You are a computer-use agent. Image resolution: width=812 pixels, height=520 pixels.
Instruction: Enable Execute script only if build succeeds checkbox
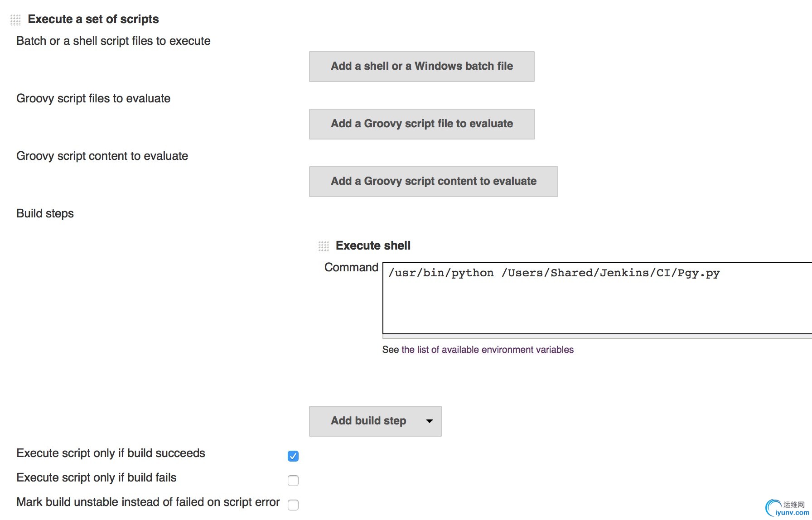[293, 456]
